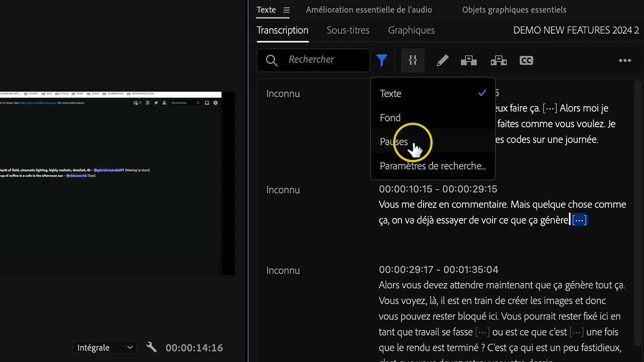Select Pauses in the dropdown menu

[x=433, y=141]
